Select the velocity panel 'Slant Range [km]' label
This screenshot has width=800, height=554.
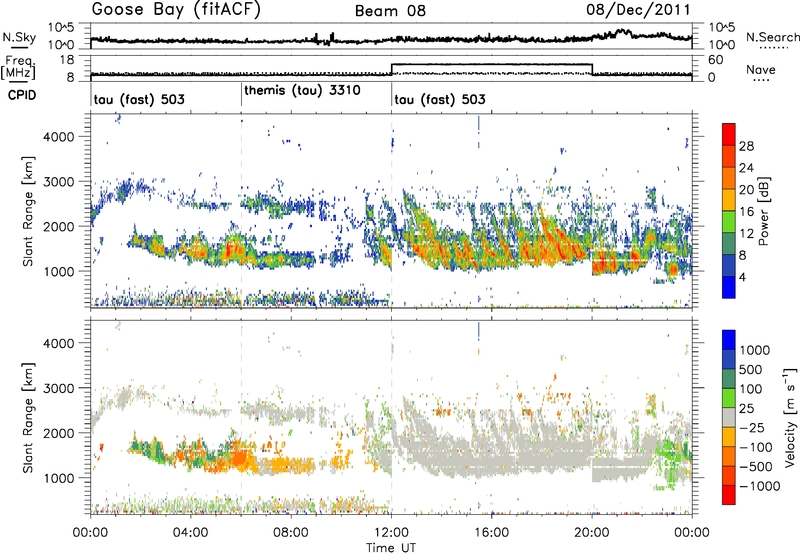tap(28, 417)
